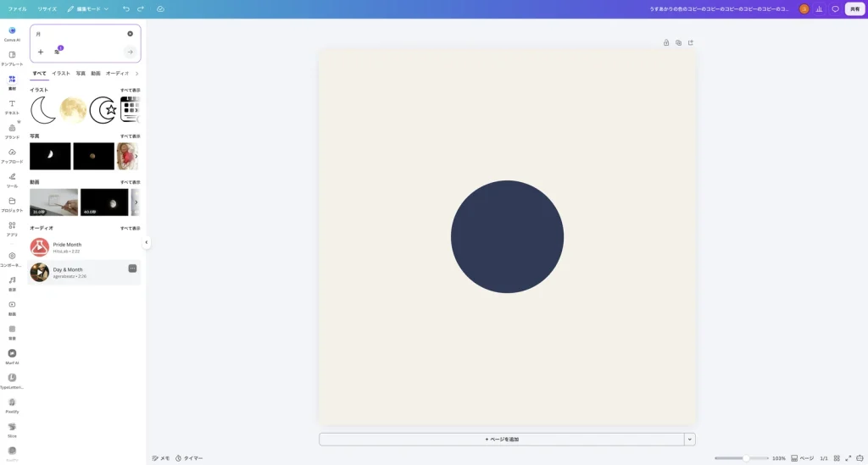This screenshot has height=465, width=868.
Task: Select the すべて (All) tab
Action: tap(39, 74)
